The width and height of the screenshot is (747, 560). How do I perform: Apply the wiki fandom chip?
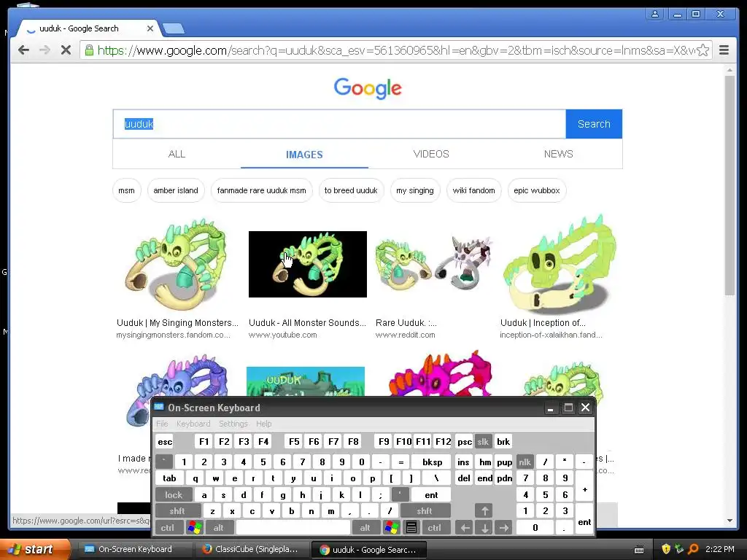tap(474, 190)
